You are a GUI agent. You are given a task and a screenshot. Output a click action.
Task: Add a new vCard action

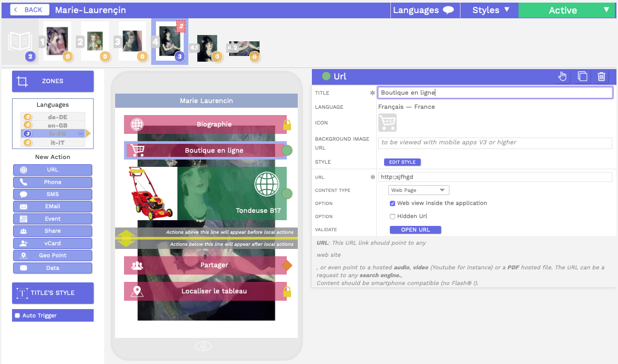point(52,243)
